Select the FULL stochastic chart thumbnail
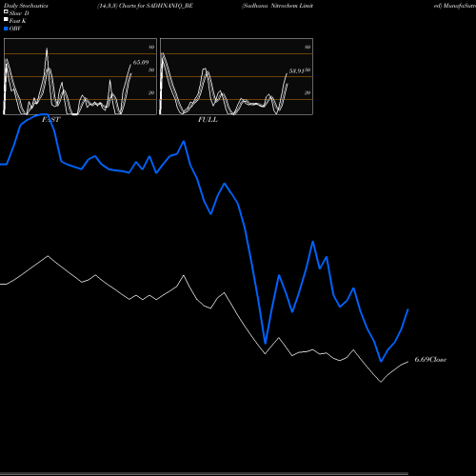Image resolution: width=476 pixels, height=476 pixels. click(236, 76)
